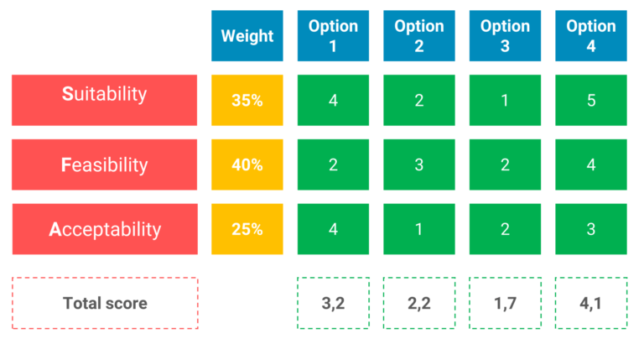Screen dimensions: 644x339
Task: Choose the Option 4 column header
Action: tap(590, 36)
